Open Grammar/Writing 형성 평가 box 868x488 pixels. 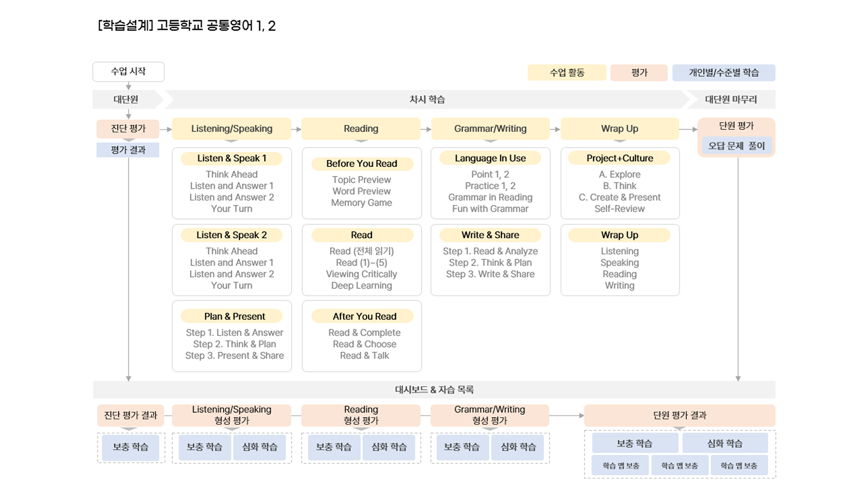tap(490, 415)
